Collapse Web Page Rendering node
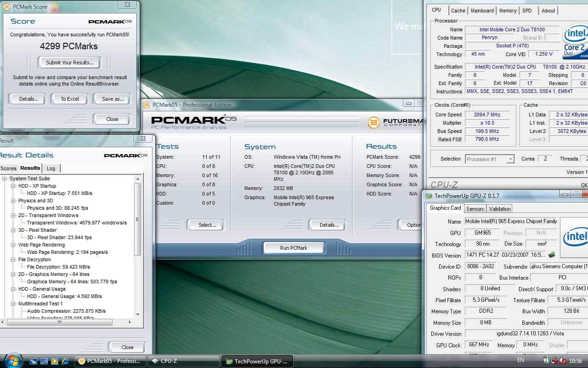Viewport: 588px width, 368px height. (x=13, y=245)
